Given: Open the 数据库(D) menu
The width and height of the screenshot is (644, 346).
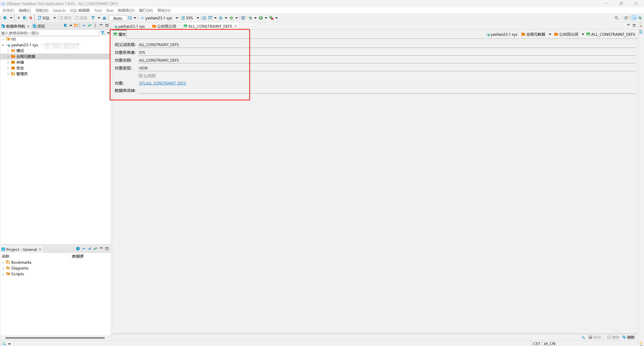Looking at the screenshot, I should click(126, 10).
